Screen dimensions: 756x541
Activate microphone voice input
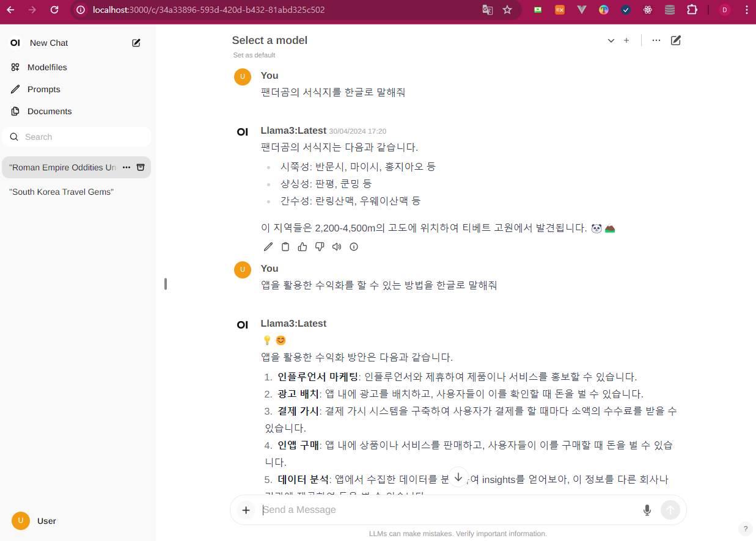[x=647, y=510]
